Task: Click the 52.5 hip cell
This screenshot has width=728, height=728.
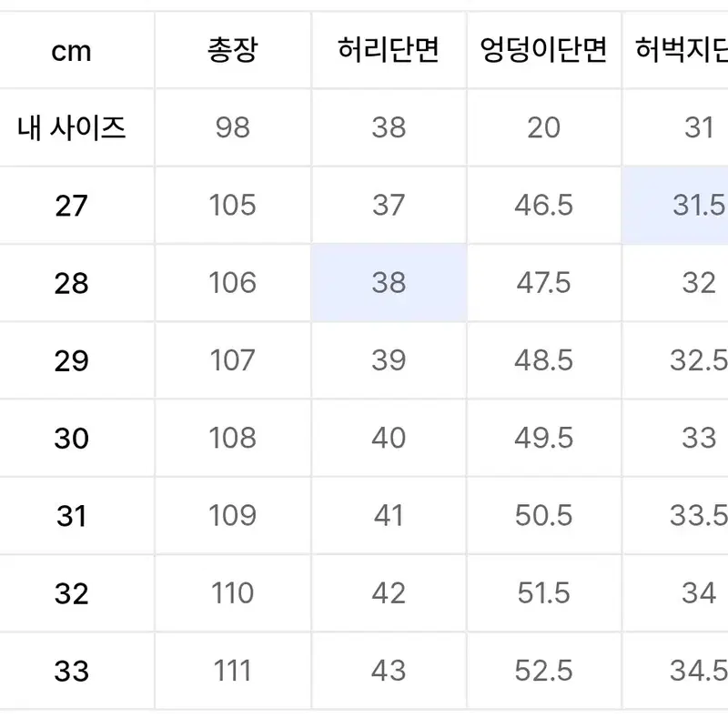Action: click(x=543, y=671)
